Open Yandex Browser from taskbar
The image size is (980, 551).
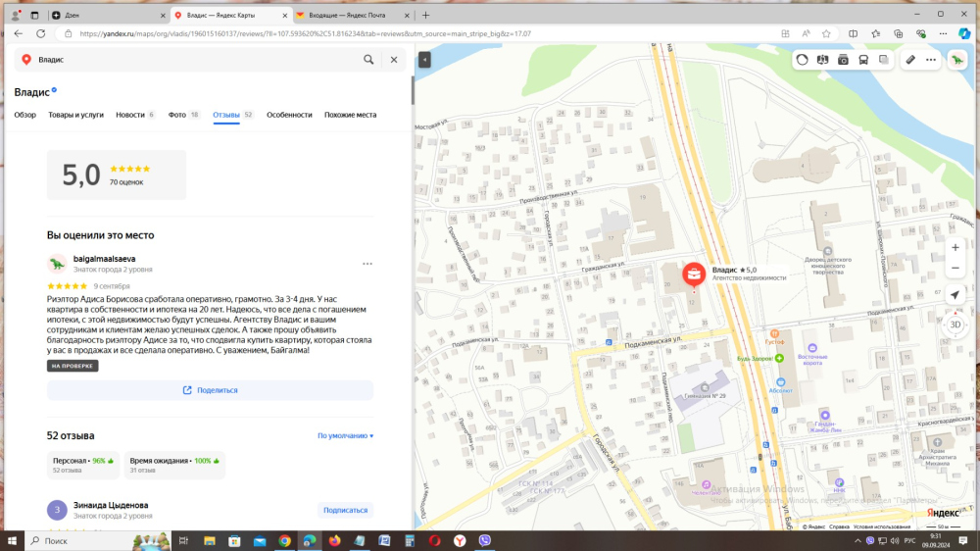coord(460,541)
